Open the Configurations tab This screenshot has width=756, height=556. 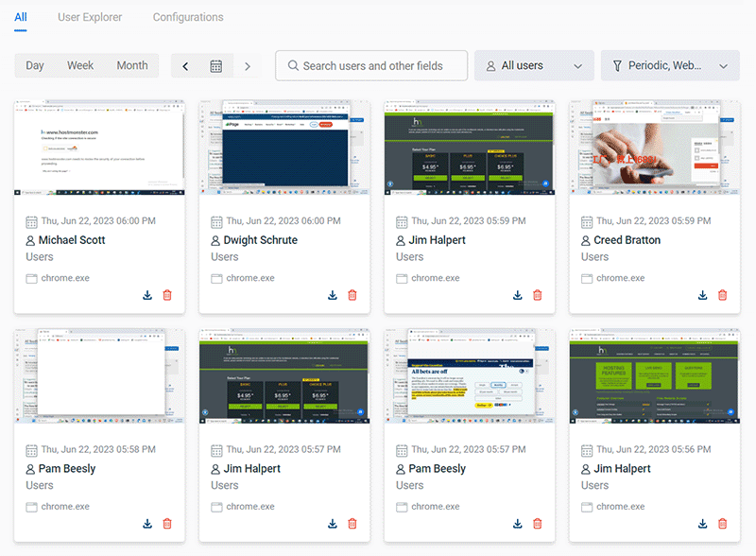pyautogui.click(x=187, y=17)
